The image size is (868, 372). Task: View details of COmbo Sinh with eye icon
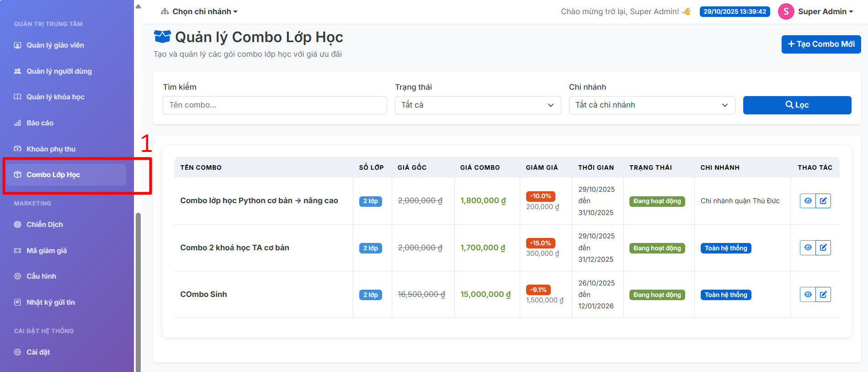(808, 295)
